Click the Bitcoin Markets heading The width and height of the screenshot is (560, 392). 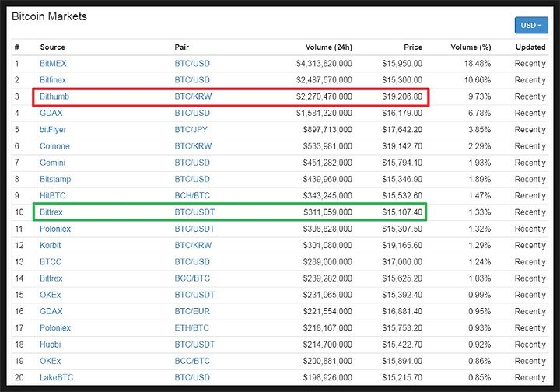[49, 16]
